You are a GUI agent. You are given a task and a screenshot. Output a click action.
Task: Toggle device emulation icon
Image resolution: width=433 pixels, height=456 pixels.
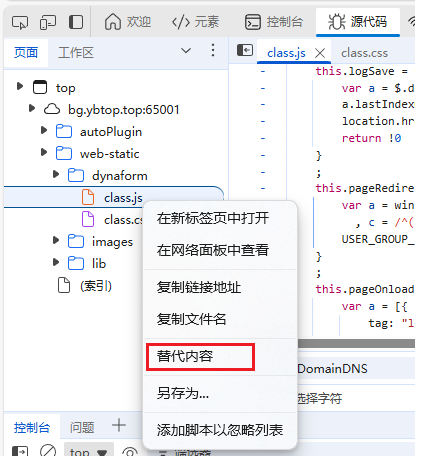pos(48,23)
